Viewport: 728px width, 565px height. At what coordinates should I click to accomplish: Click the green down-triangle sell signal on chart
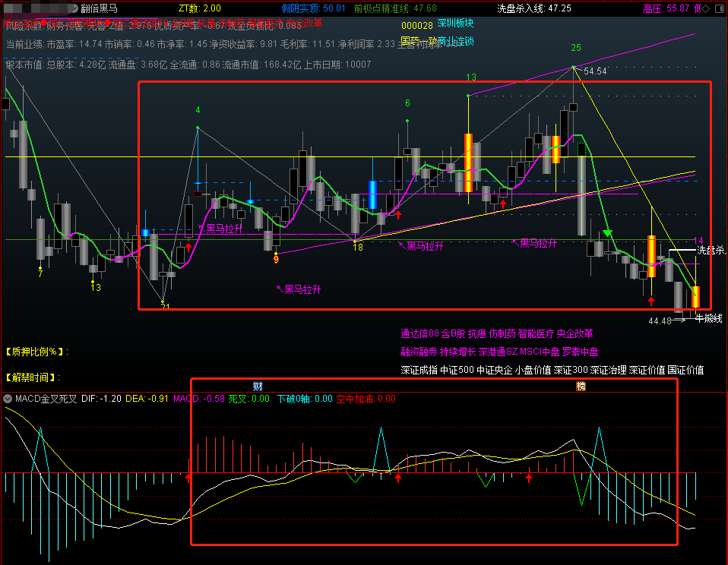607,233
